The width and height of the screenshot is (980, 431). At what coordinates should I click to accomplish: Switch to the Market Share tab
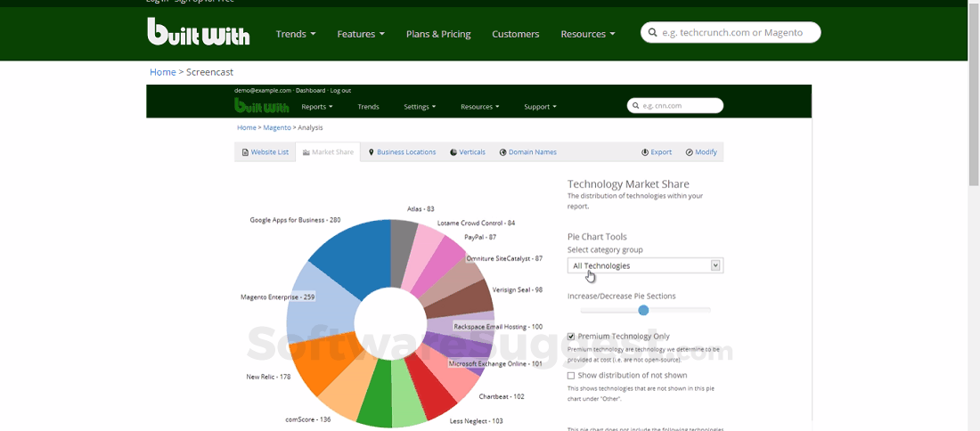328,152
